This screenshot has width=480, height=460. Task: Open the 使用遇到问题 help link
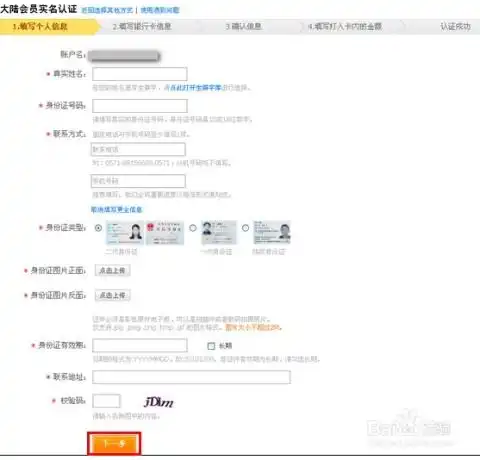click(x=160, y=10)
